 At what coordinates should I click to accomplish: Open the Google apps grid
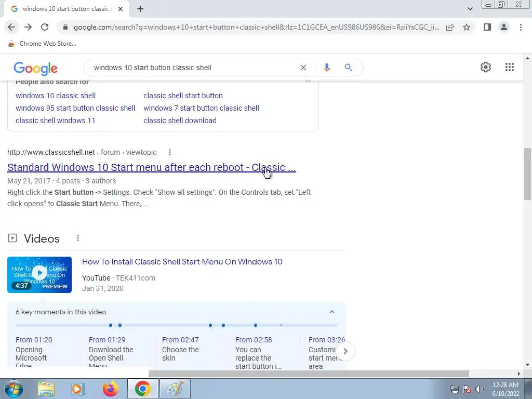[x=509, y=67]
